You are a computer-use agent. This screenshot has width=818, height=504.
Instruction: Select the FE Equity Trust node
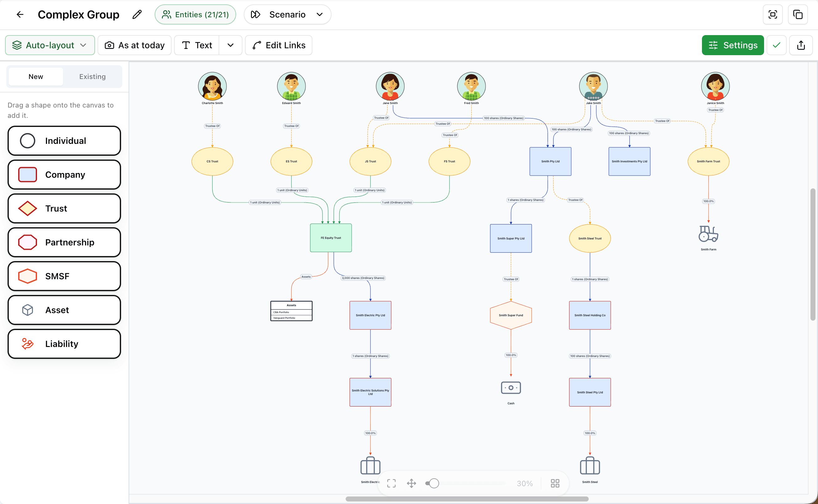[x=331, y=238]
